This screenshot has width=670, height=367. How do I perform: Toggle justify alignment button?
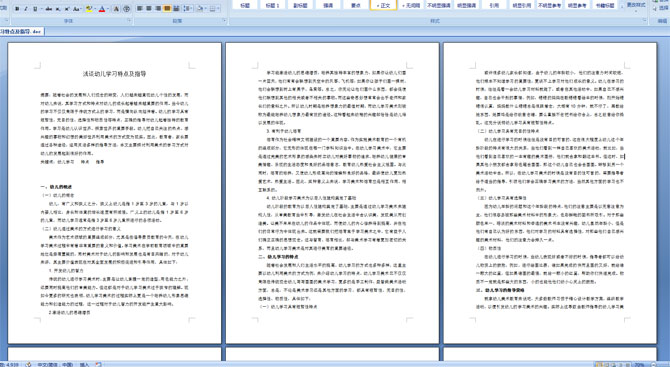point(167,9)
